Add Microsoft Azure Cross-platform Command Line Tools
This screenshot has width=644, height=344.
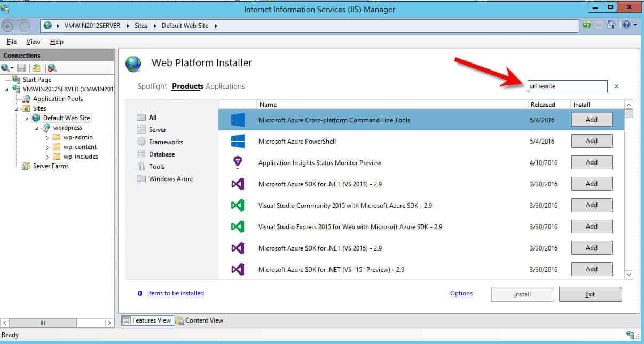pos(592,120)
